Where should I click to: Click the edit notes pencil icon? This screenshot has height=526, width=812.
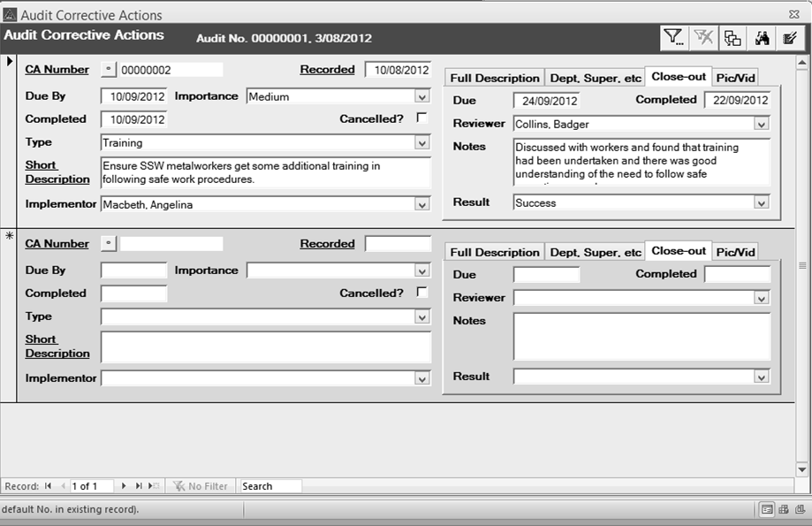(790, 38)
